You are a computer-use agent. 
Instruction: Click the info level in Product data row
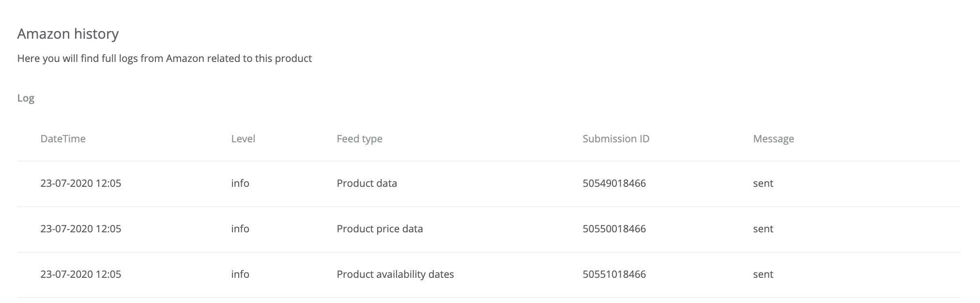[240, 183]
